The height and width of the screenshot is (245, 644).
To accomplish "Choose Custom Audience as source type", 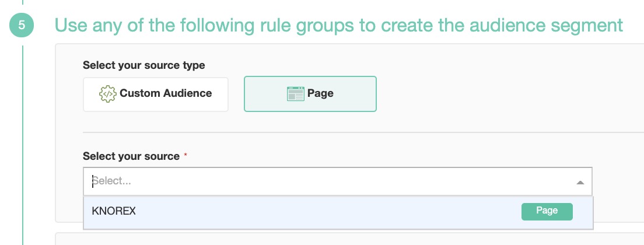I will tap(155, 93).
